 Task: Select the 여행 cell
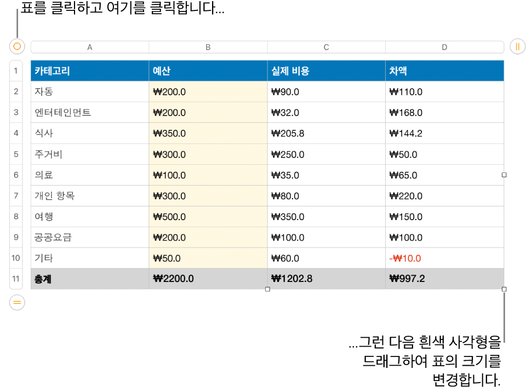point(89,216)
